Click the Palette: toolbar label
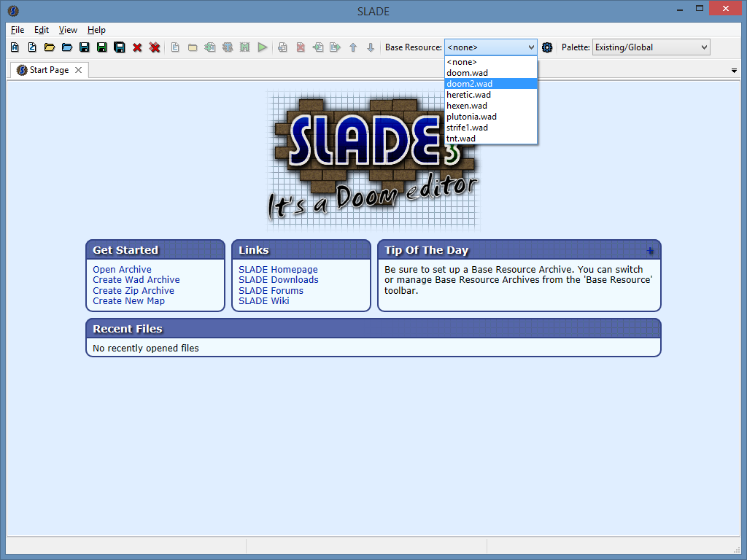The height and width of the screenshot is (560, 747). pos(576,47)
